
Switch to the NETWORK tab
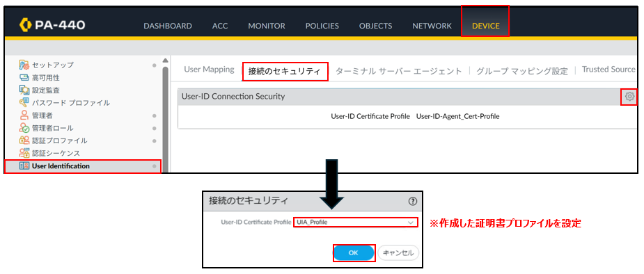tap(432, 26)
